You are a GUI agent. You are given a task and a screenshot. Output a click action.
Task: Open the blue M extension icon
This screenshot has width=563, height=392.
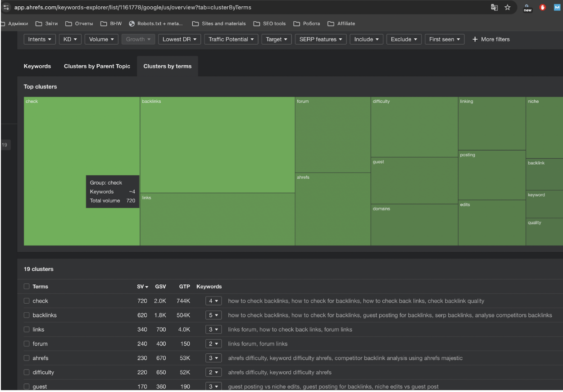tap(557, 8)
